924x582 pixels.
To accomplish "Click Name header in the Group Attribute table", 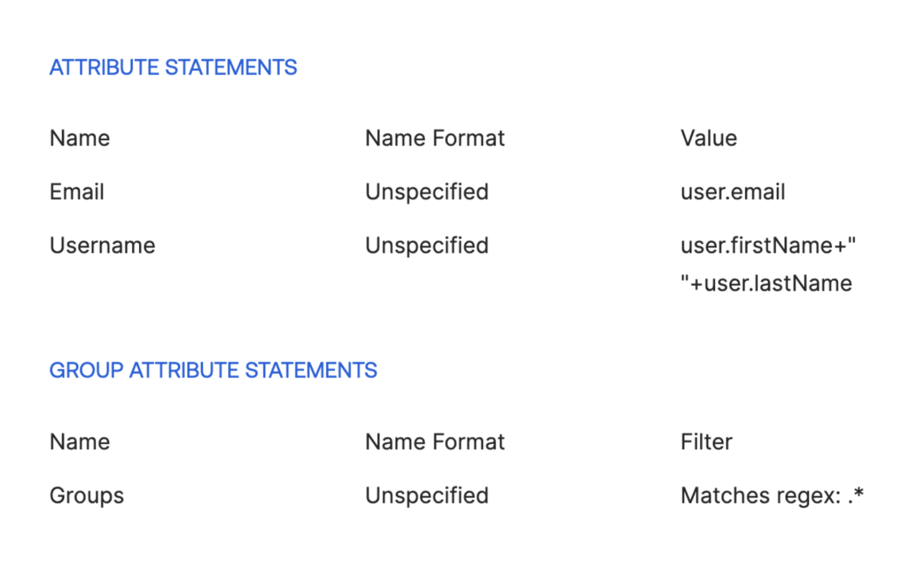I will click(x=80, y=442).
